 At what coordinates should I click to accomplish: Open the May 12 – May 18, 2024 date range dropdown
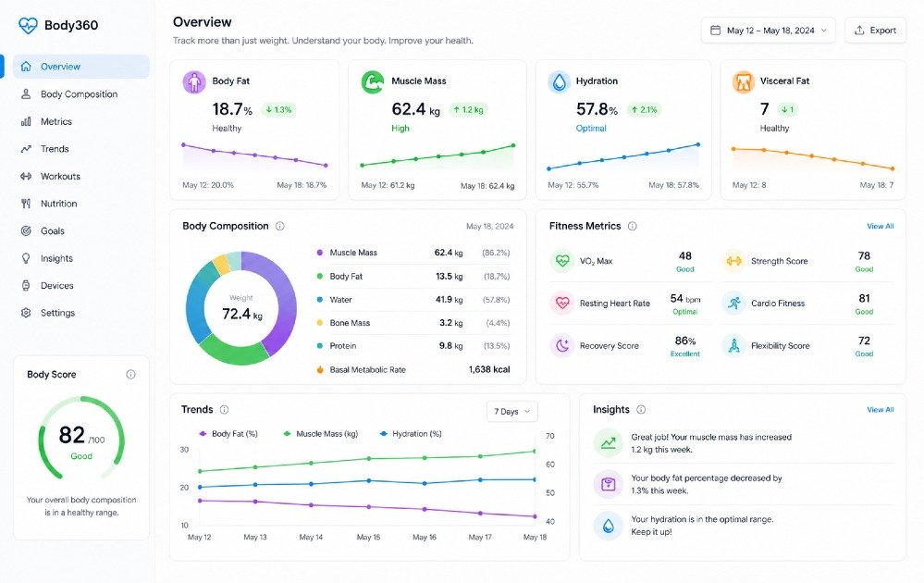tap(768, 30)
